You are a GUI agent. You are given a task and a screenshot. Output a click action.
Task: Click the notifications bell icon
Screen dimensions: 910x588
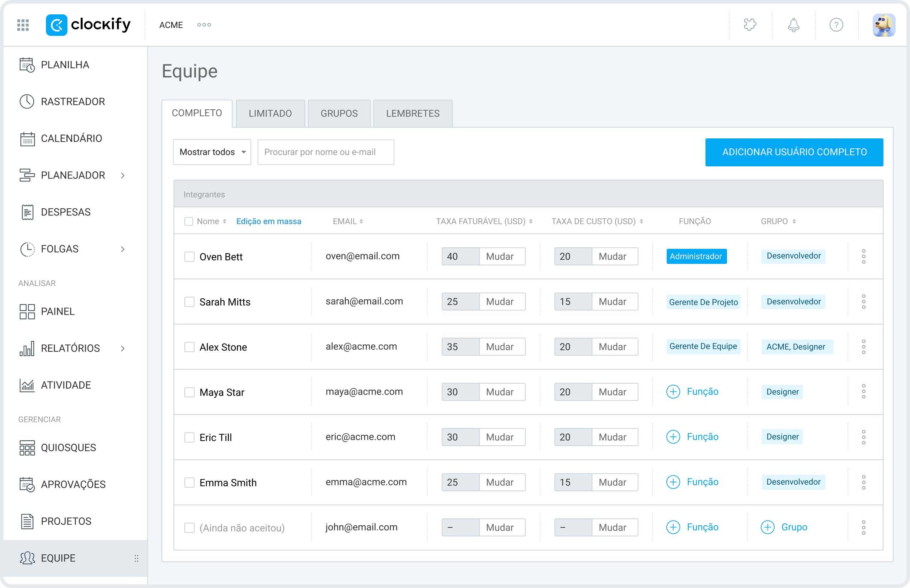click(x=793, y=25)
